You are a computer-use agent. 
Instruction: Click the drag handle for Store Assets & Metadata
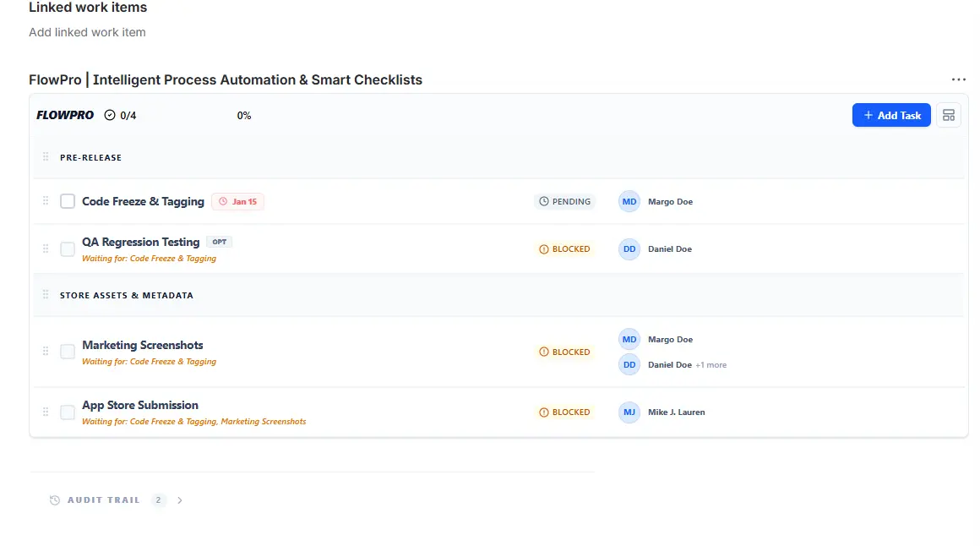pos(46,295)
